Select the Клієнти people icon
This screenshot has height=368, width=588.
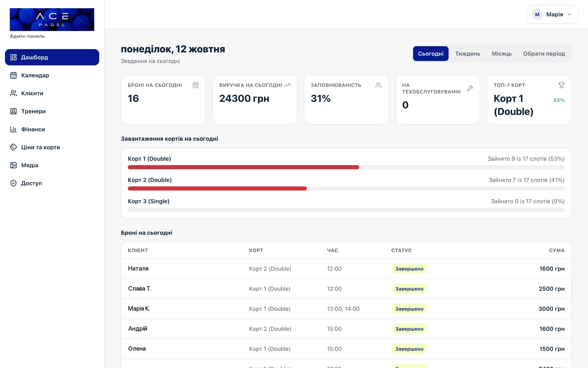click(x=14, y=93)
